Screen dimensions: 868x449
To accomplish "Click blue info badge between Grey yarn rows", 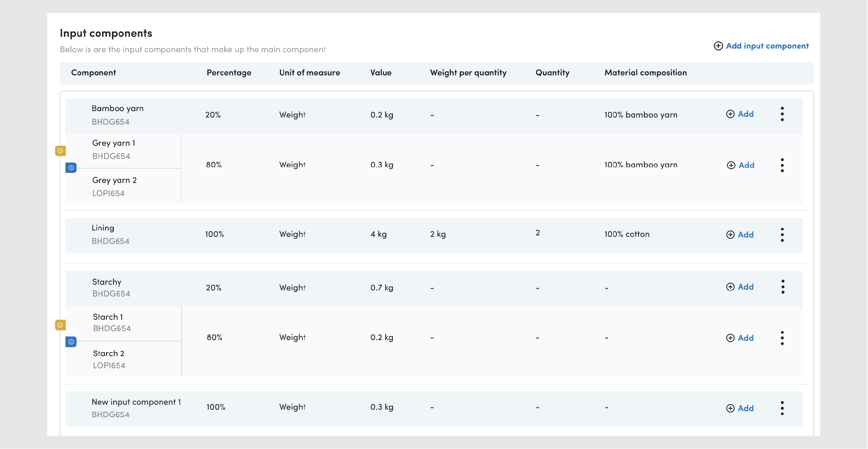I will tap(71, 168).
